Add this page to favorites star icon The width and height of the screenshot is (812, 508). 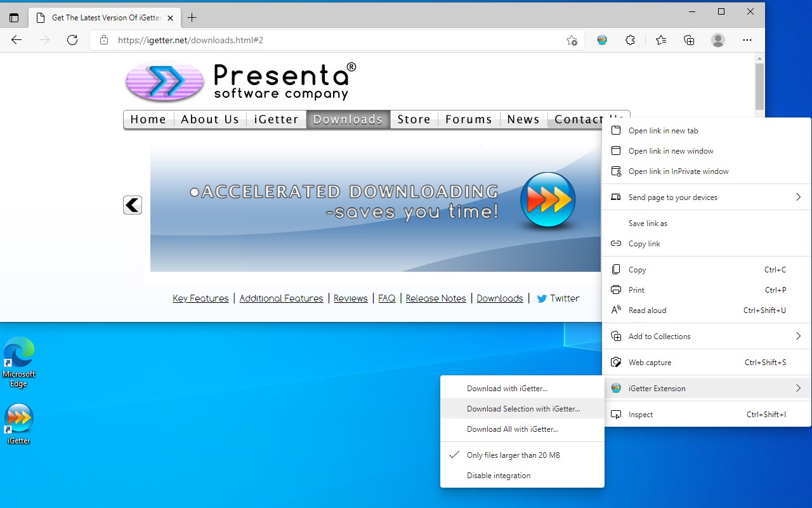(x=572, y=40)
